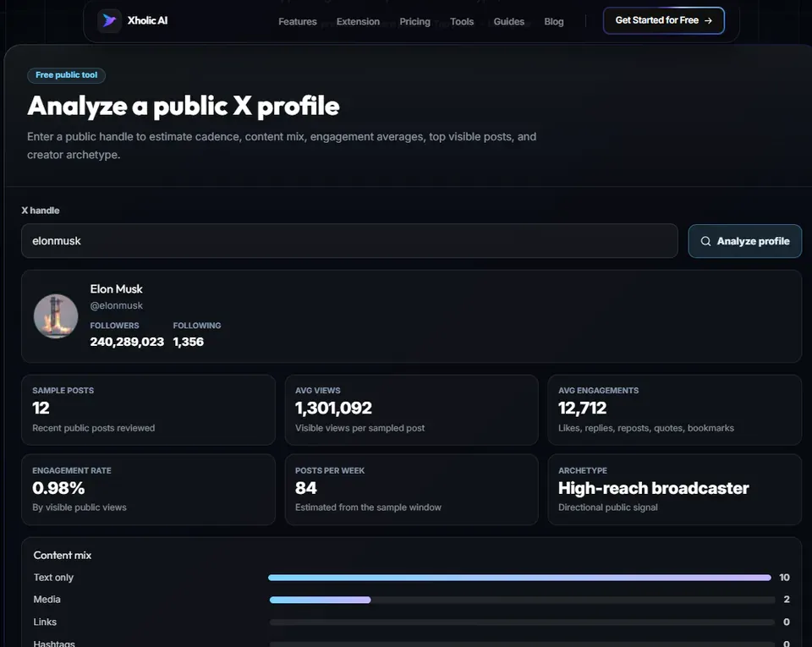The width and height of the screenshot is (812, 647).
Task: Click the Avg Views value 1,301,092
Action: click(333, 408)
